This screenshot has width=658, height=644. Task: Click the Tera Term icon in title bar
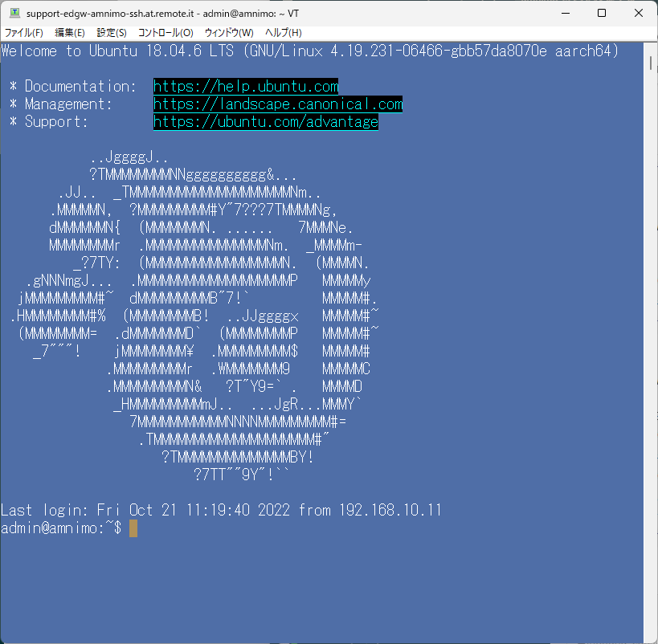point(14,13)
